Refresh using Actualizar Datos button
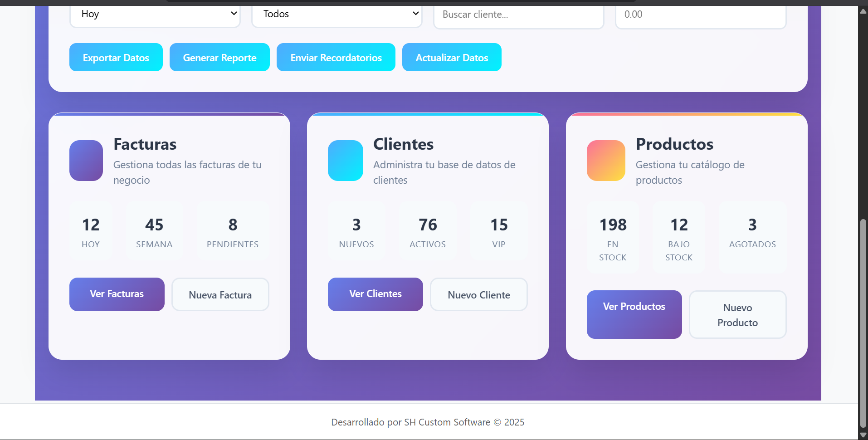The height and width of the screenshot is (440, 868). 452,58
